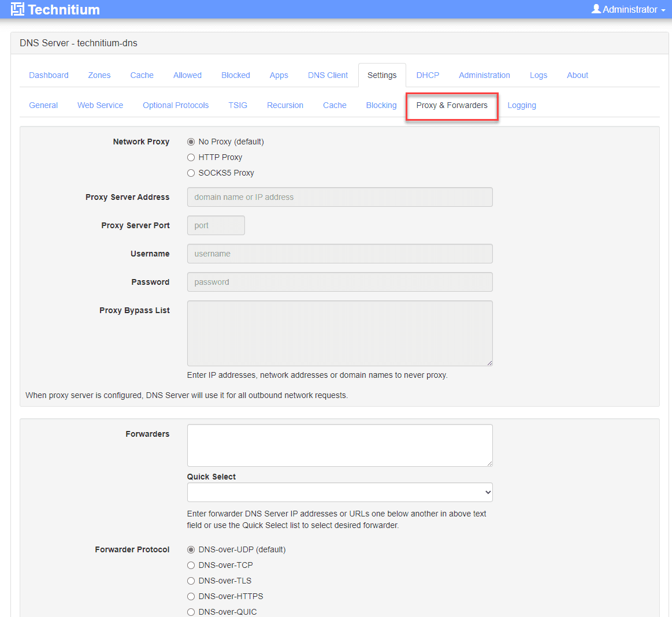The width and height of the screenshot is (672, 617).
Task: Select the SOCKS5 Proxy radio button
Action: [x=191, y=173]
